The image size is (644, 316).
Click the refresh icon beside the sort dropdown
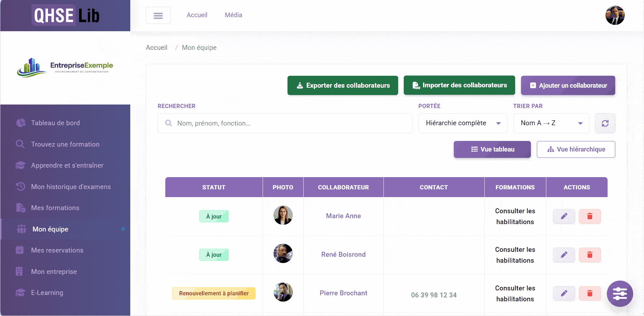pyautogui.click(x=605, y=123)
